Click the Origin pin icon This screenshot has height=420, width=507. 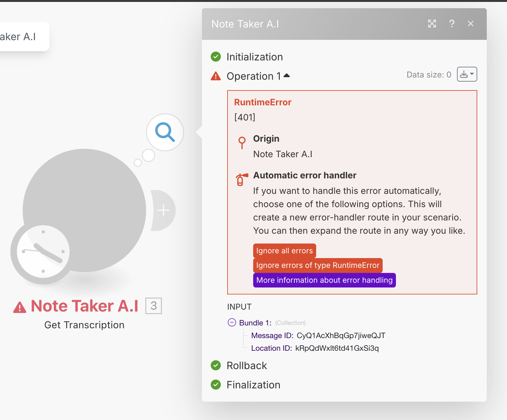point(242,143)
